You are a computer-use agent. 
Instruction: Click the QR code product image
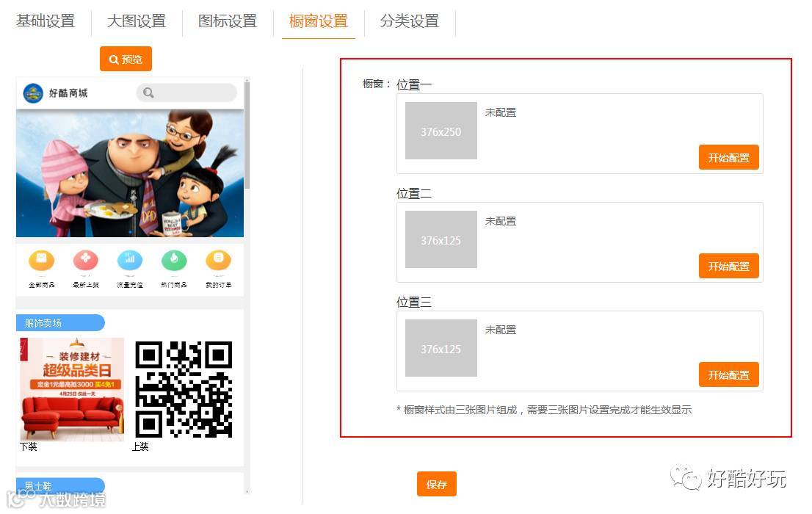pyautogui.click(x=184, y=389)
